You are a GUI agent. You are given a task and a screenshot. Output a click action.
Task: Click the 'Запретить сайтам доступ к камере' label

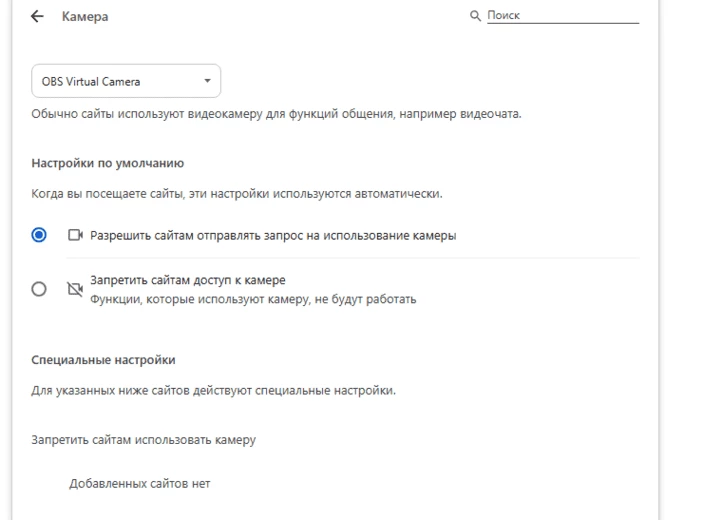tap(188, 280)
